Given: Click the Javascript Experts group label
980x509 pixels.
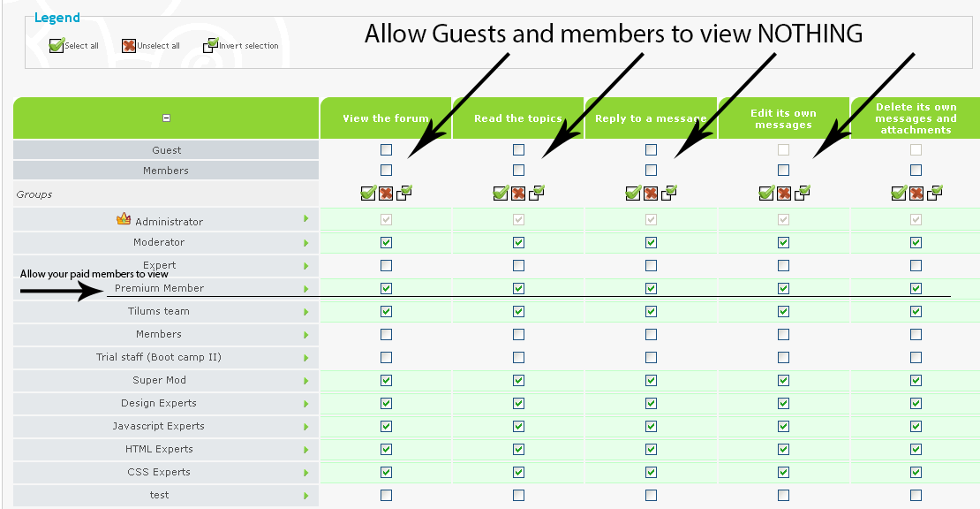Looking at the screenshot, I should pos(159,426).
